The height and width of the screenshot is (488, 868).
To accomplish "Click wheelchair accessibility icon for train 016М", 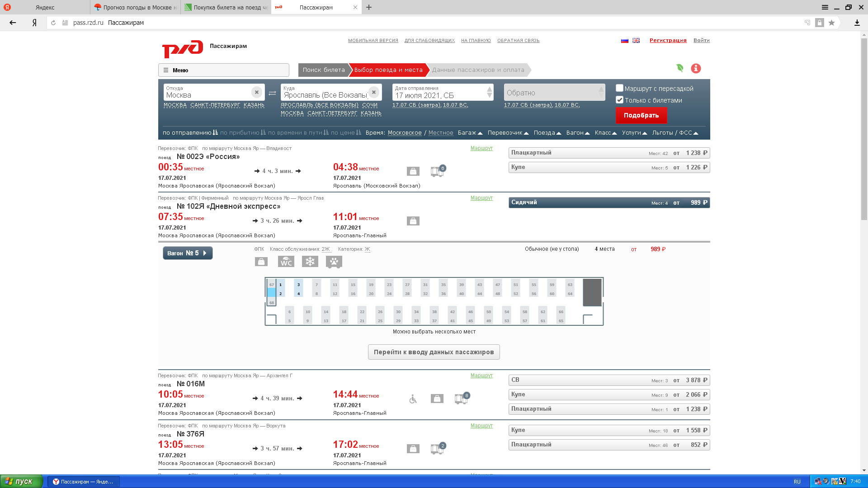I will (x=413, y=399).
